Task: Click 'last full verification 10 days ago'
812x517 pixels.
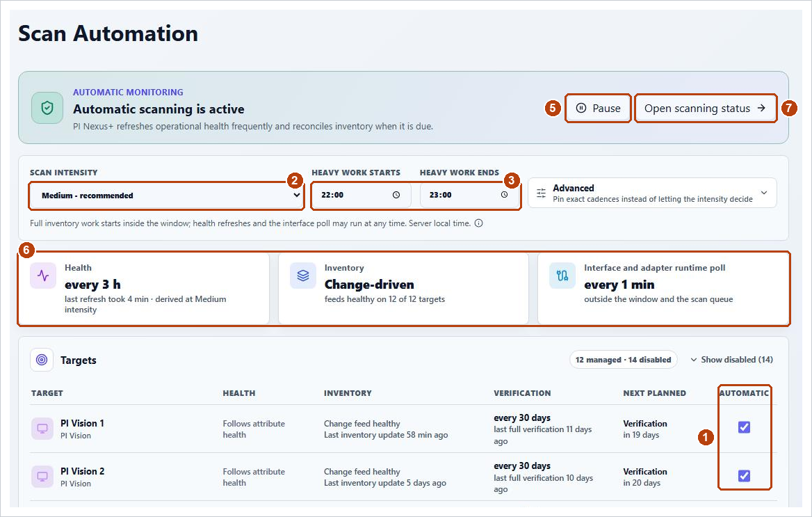Action: pyautogui.click(x=543, y=484)
